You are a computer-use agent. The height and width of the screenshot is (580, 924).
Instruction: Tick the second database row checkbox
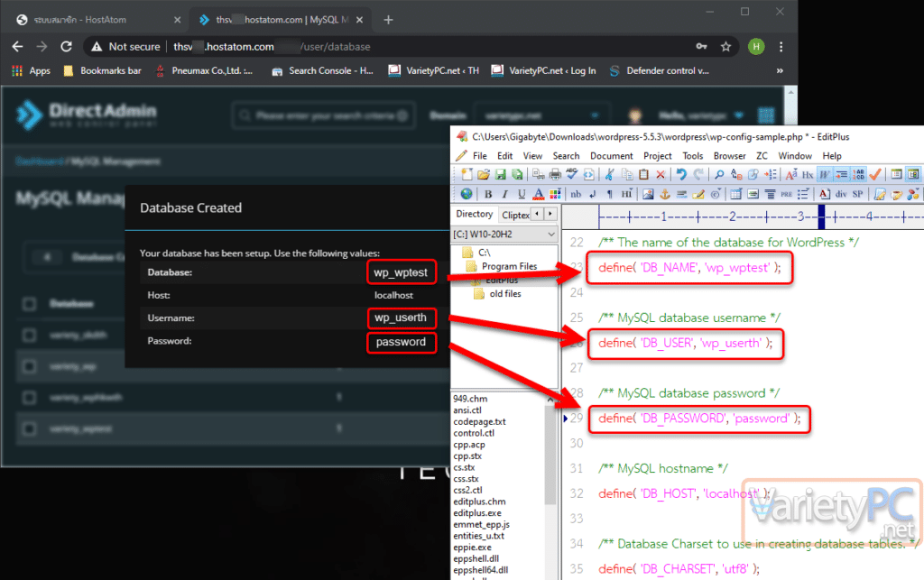[x=29, y=366]
